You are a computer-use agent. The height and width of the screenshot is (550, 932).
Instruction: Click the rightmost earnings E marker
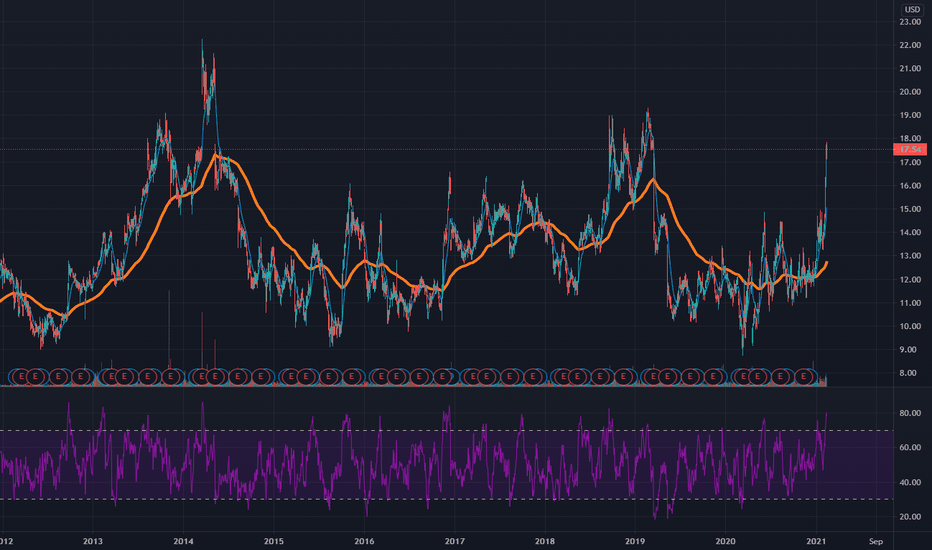[x=804, y=376]
